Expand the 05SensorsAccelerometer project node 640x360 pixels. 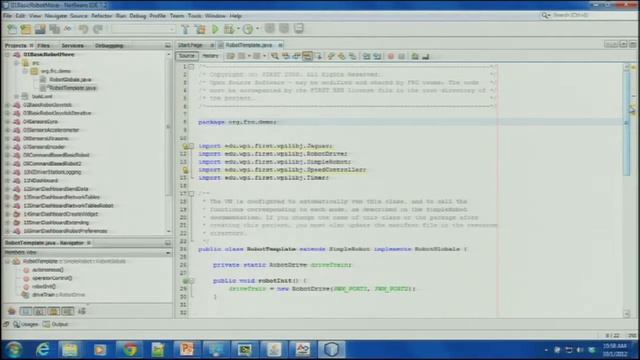pos(7,130)
